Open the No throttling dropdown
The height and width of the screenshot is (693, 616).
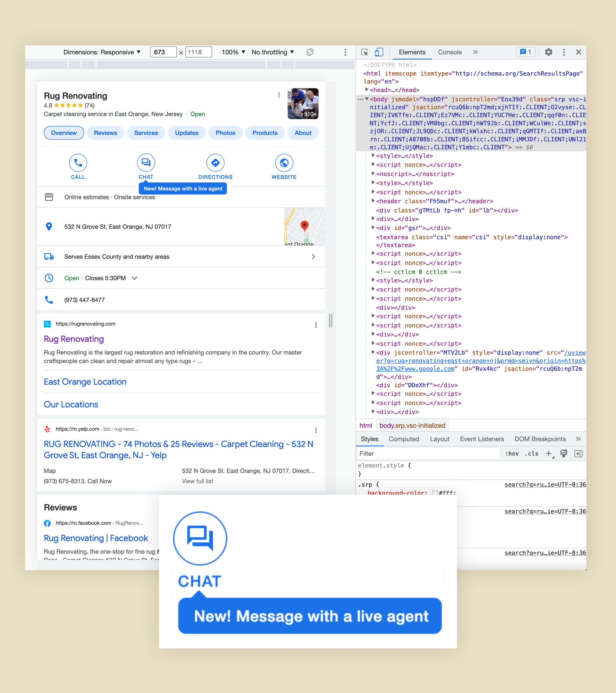pyautogui.click(x=273, y=52)
